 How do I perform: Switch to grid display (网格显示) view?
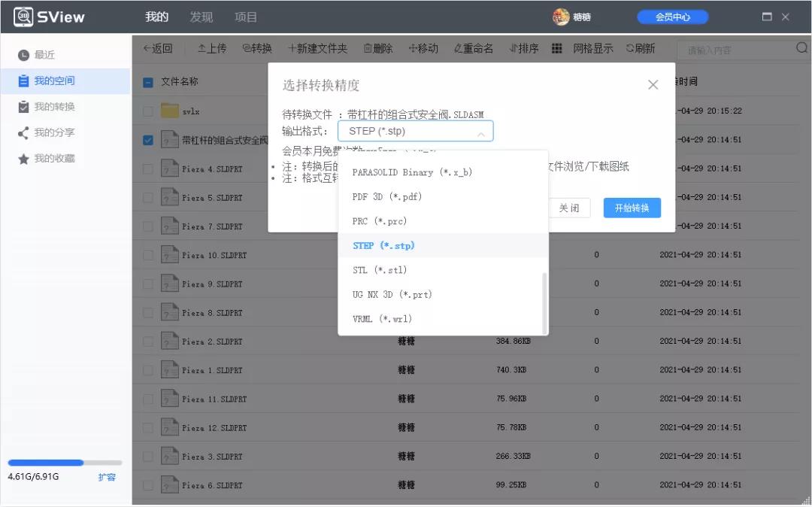557,47
